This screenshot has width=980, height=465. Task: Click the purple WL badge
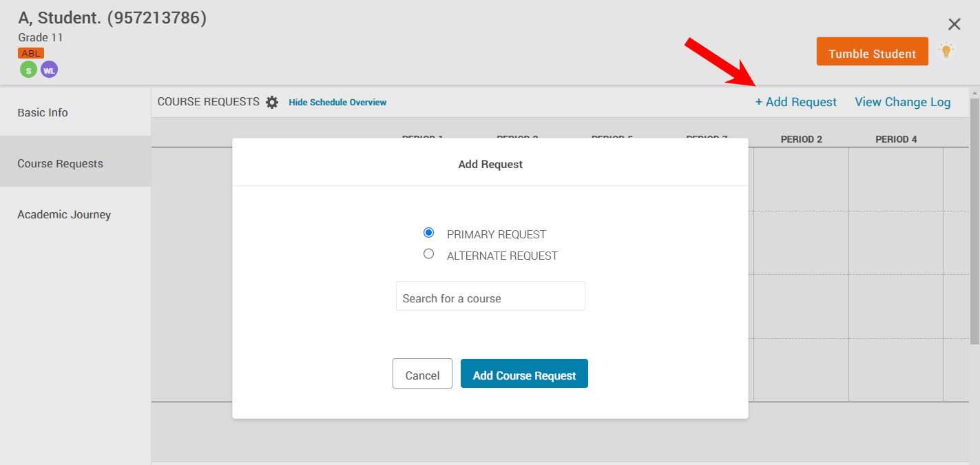49,70
